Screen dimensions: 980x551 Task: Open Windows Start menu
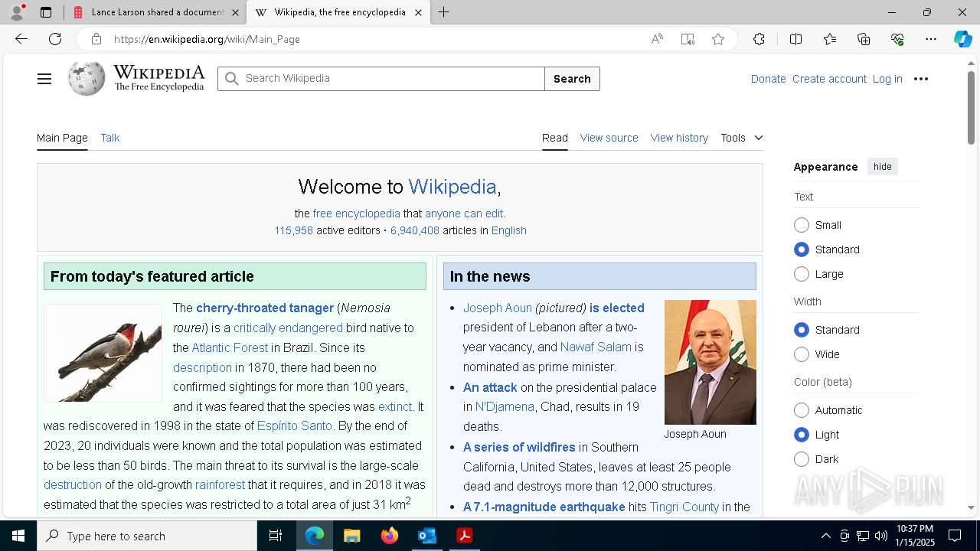click(x=18, y=536)
